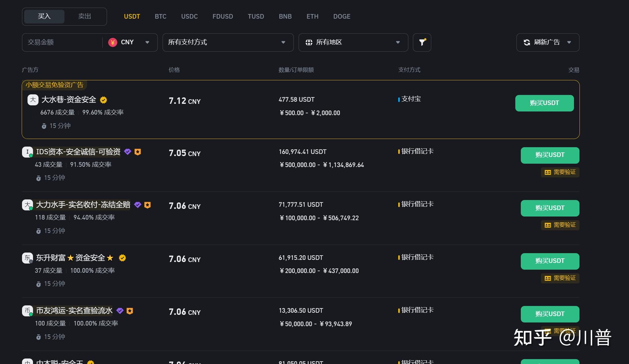Viewport: 629px width, 364px height.
Task: Expand the 所有地区 region dropdown
Action: 398,42
